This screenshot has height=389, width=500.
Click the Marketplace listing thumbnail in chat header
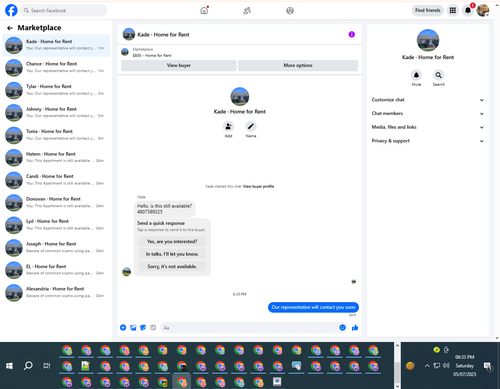click(125, 52)
